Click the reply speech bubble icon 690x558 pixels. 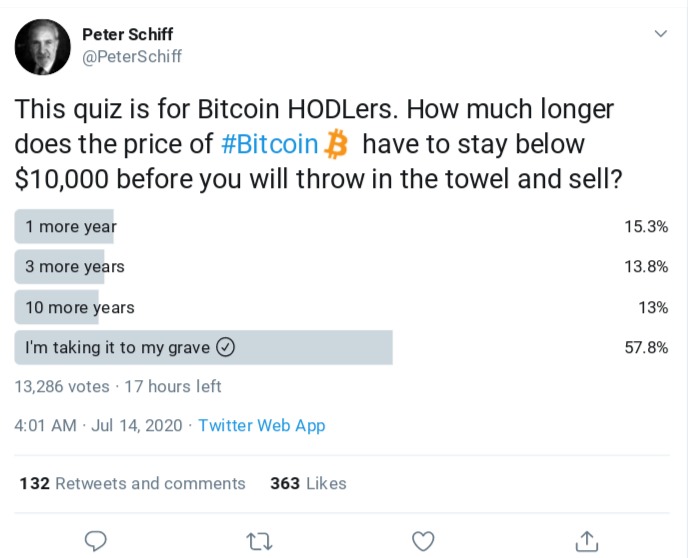point(96,540)
